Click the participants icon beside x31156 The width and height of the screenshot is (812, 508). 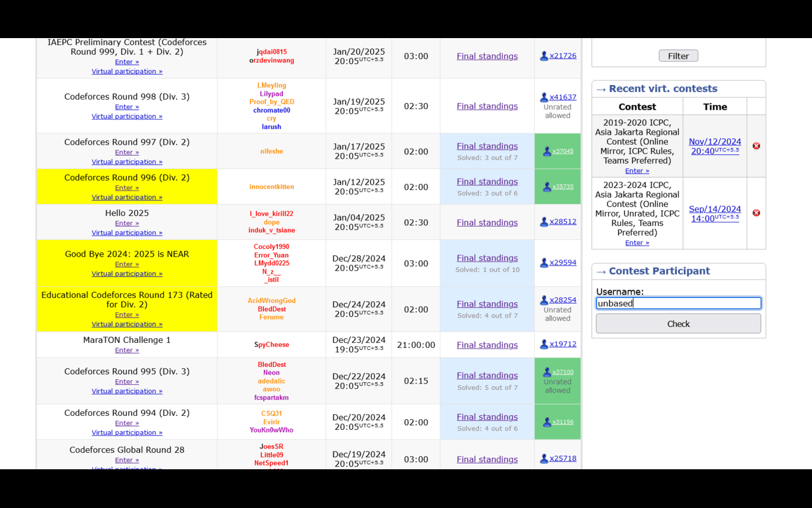tap(547, 422)
